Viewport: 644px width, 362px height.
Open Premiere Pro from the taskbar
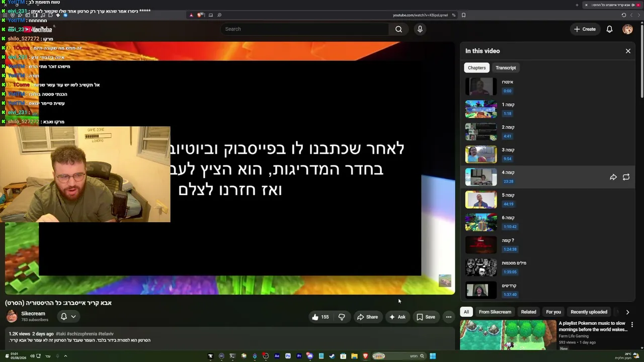[299, 356]
